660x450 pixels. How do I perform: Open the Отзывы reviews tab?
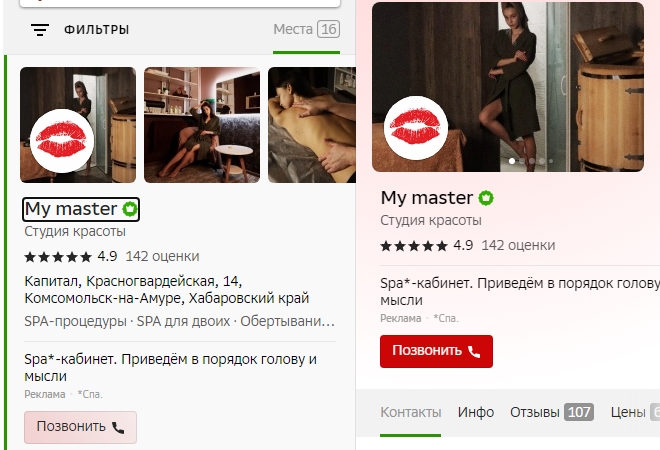[535, 412]
